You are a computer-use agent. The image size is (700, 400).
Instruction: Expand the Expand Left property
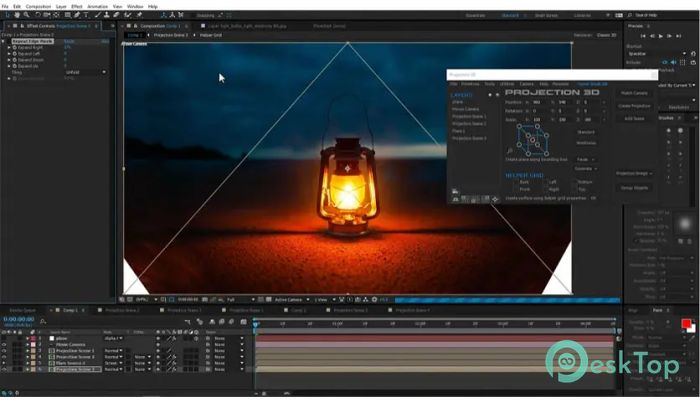pos(9,54)
